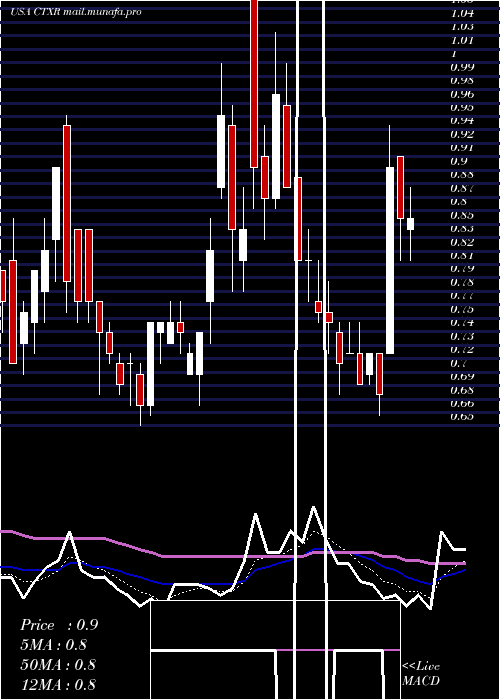This screenshot has width=500, height=700.
Task: Click the '50MA : 0.8' readout
Action: pyautogui.click(x=58, y=664)
